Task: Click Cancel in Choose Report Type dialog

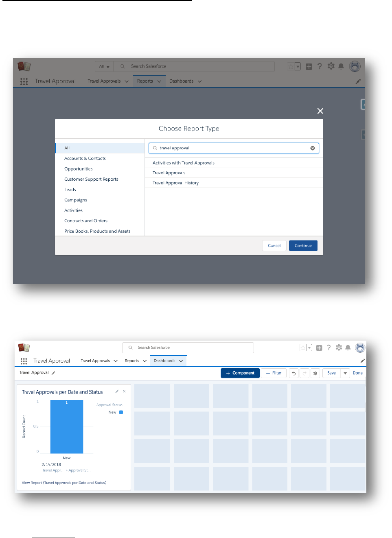Action: pyautogui.click(x=274, y=246)
